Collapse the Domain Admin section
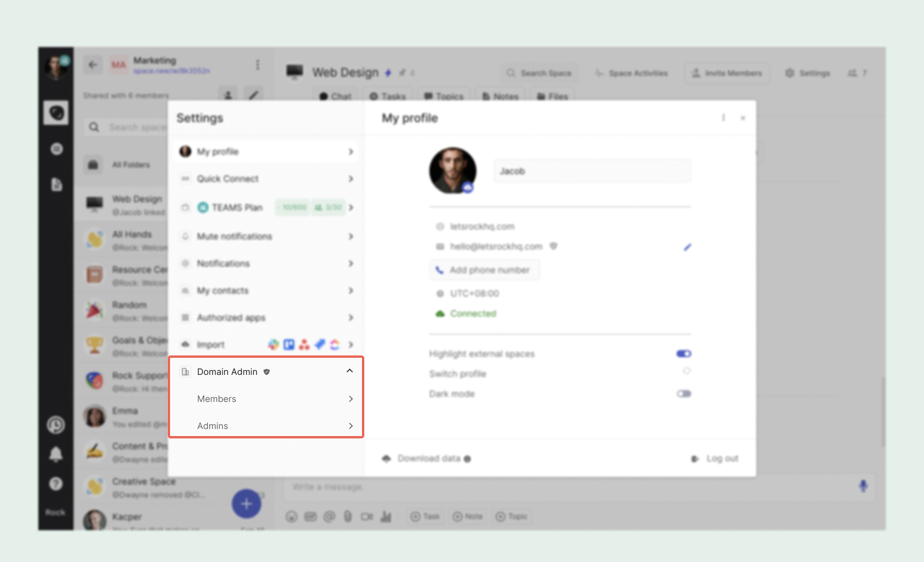The image size is (924, 562). [350, 371]
